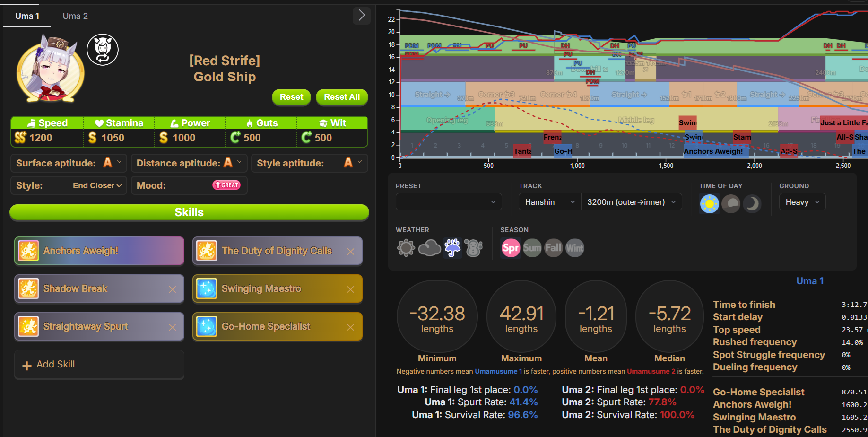Click the Reset button

(291, 97)
